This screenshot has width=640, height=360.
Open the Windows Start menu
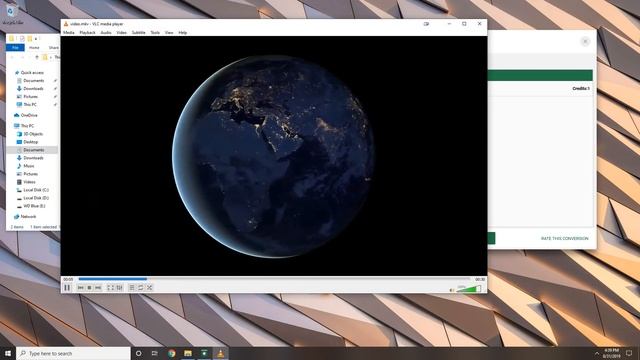click(8, 353)
